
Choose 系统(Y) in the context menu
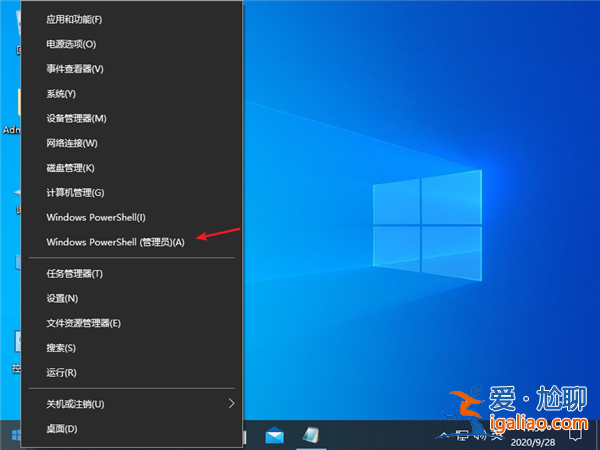pos(131,93)
